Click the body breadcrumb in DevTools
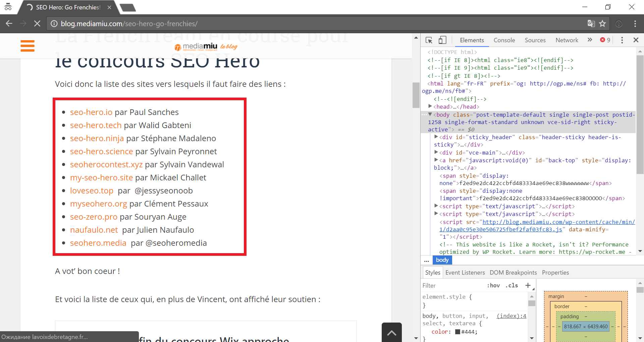This screenshot has height=342, width=644. [442, 260]
